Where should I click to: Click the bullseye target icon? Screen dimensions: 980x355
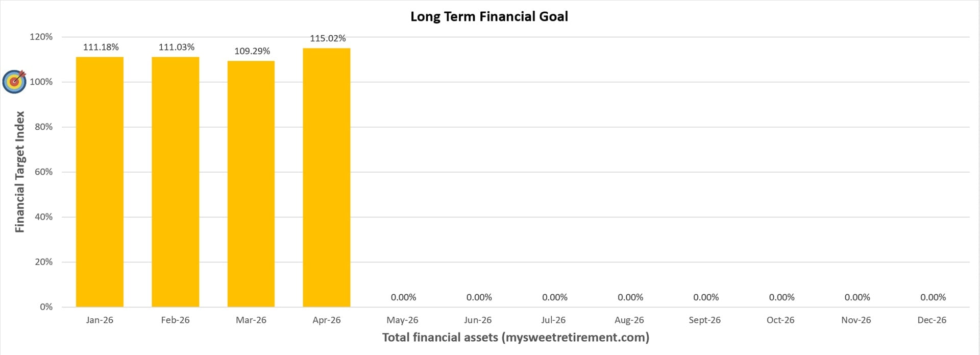[x=14, y=81]
